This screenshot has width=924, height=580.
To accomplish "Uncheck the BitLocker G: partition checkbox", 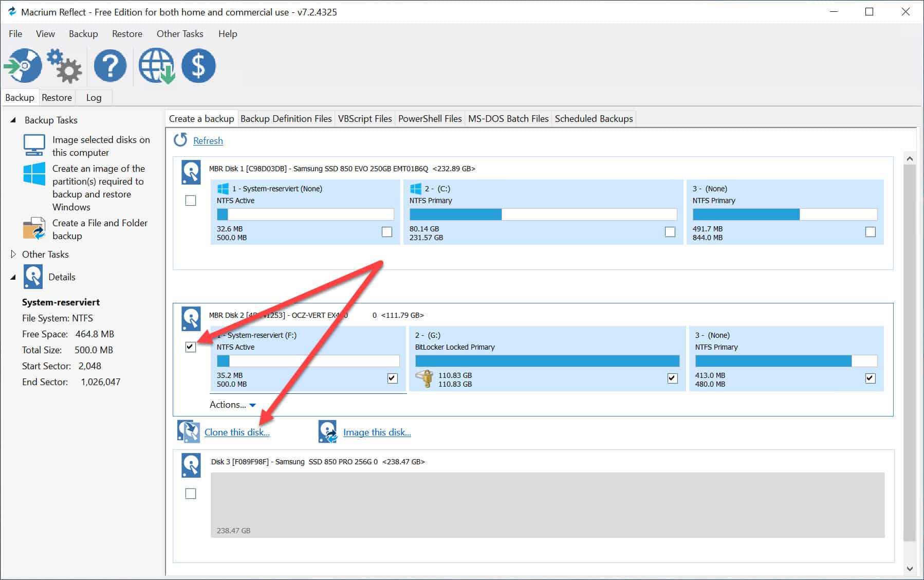I will 672,378.
